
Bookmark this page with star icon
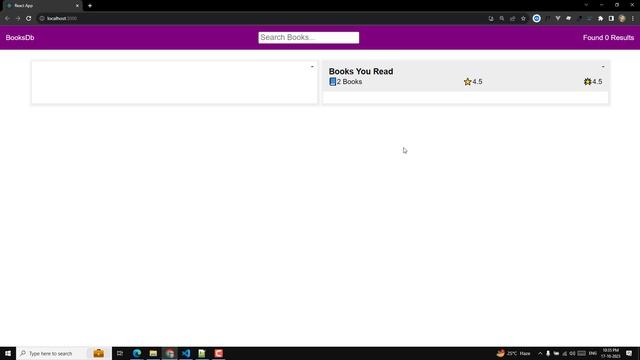[x=523, y=18]
